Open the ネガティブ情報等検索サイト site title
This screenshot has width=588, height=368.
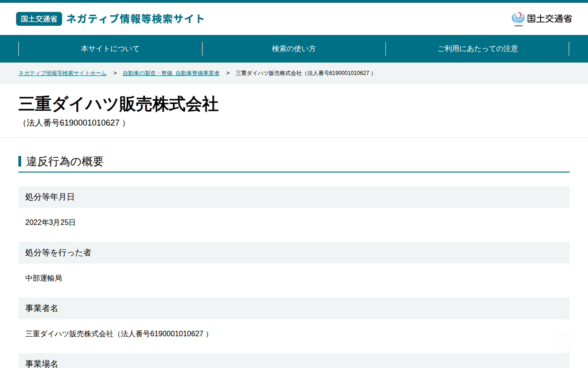pyautogui.click(x=136, y=19)
